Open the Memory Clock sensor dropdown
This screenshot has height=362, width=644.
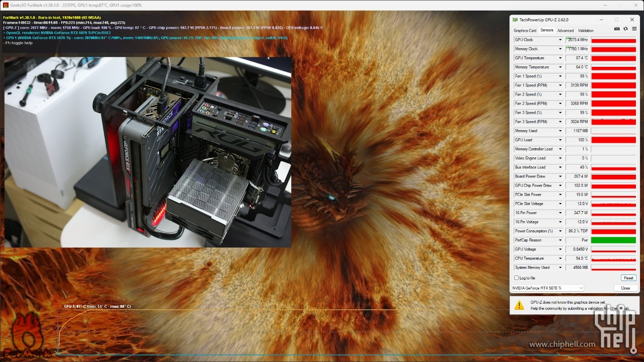click(x=560, y=49)
